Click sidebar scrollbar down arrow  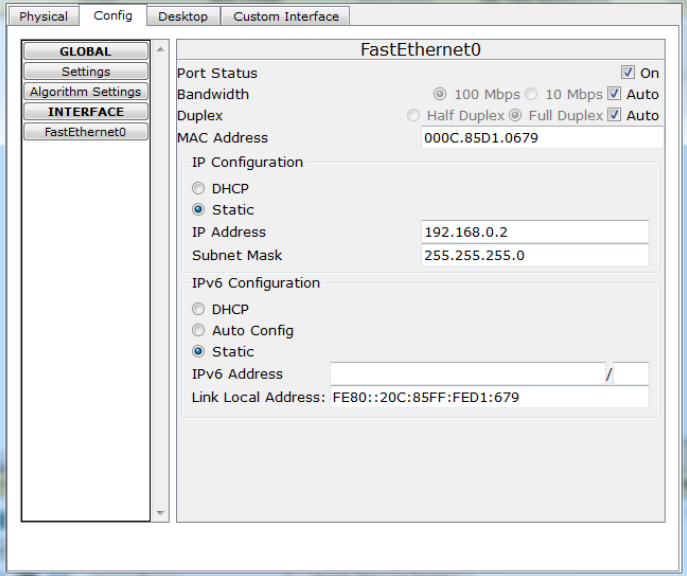pos(160,512)
